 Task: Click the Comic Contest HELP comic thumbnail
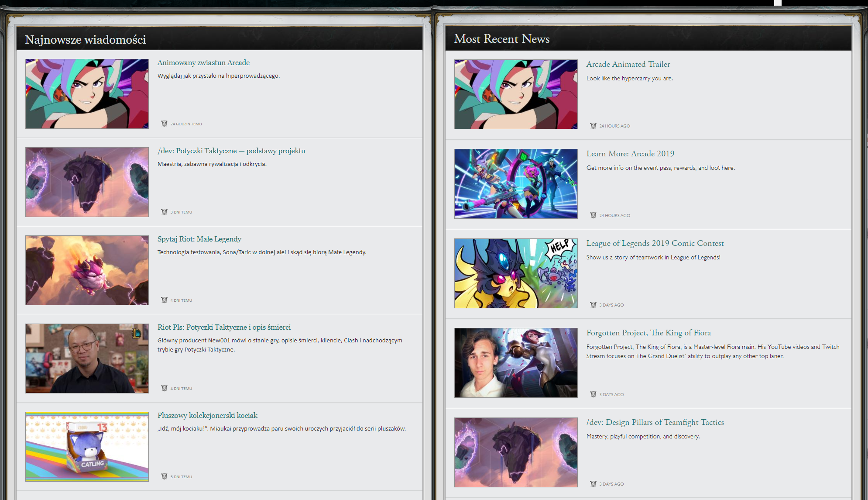516,273
